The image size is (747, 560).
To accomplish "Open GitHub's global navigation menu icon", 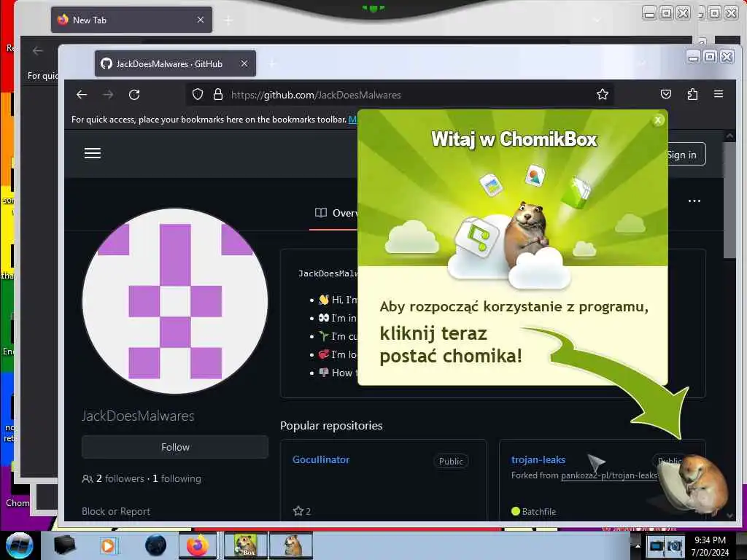I will (93, 153).
